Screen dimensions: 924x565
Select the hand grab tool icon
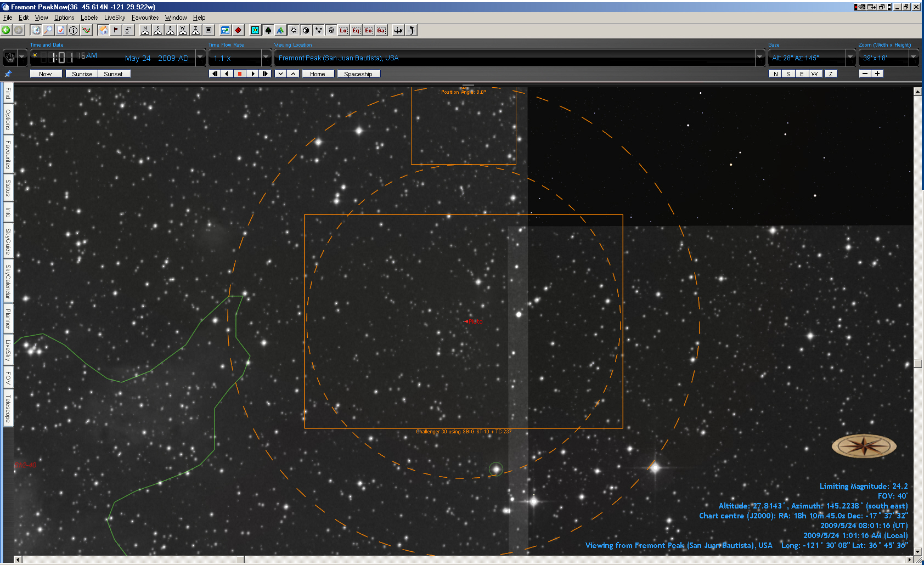click(x=9, y=58)
